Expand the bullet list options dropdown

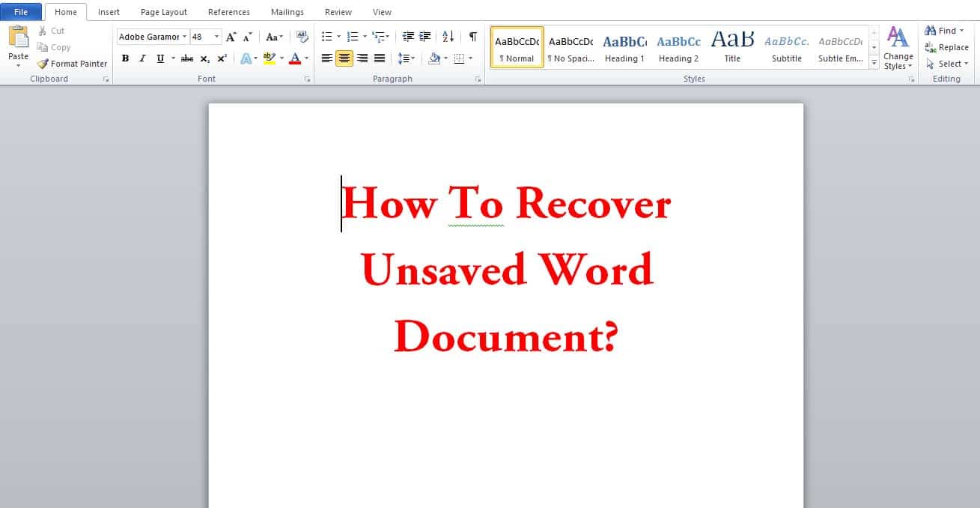tap(338, 35)
